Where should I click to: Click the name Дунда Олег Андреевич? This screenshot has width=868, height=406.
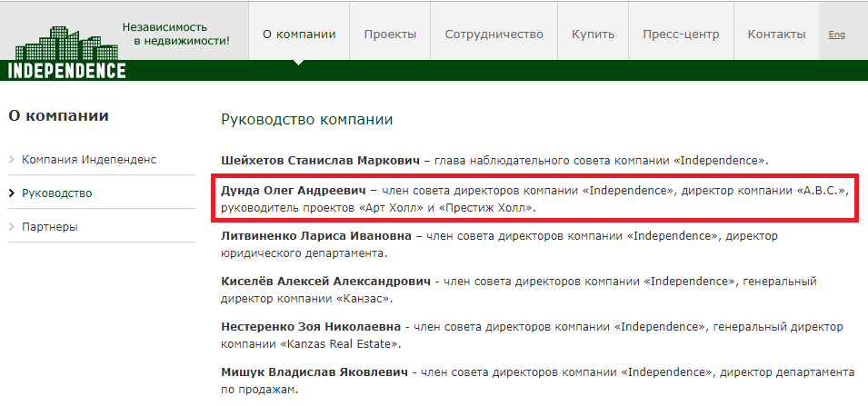pyautogui.click(x=294, y=191)
